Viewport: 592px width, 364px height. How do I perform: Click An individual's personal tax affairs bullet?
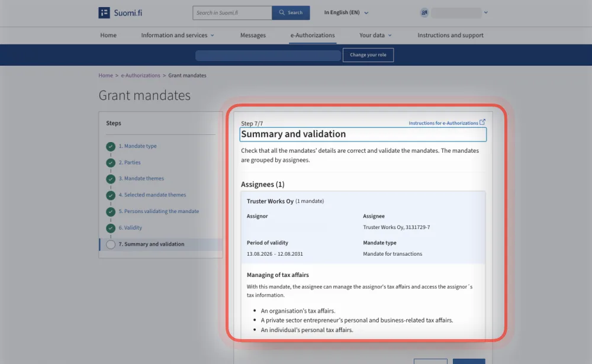[307, 330]
